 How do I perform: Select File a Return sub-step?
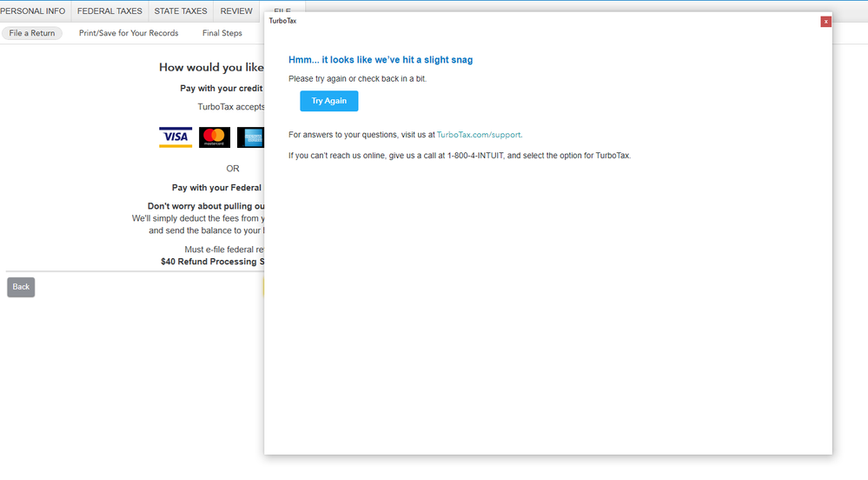click(x=32, y=33)
